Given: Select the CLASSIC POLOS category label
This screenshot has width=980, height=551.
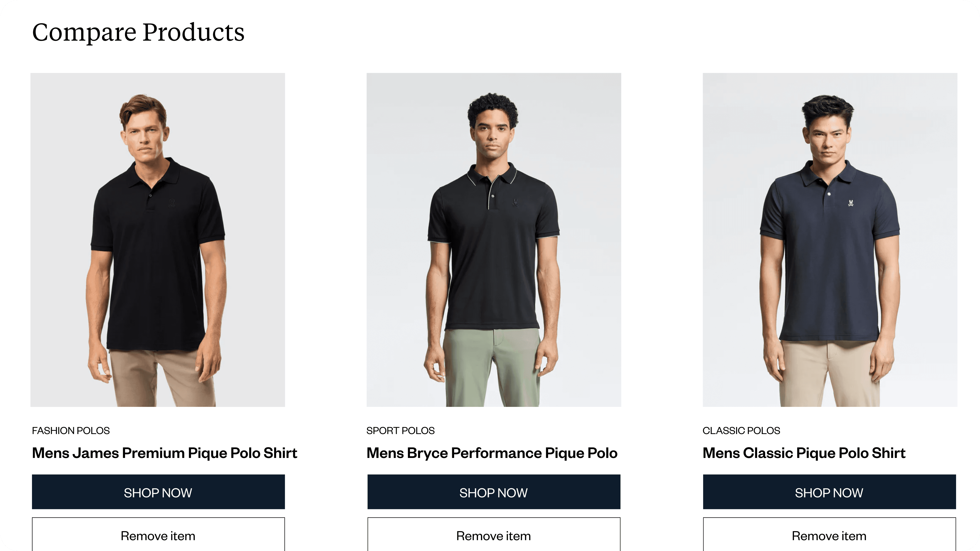Looking at the screenshot, I should (741, 430).
